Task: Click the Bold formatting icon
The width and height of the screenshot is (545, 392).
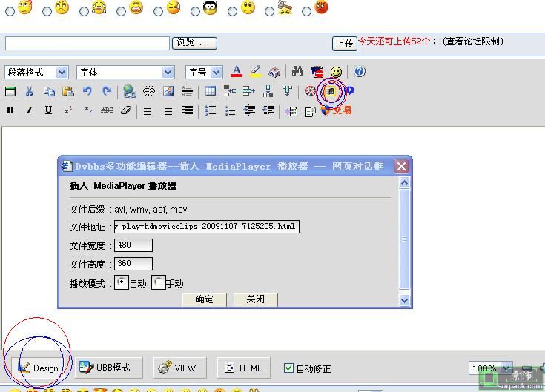Action: coord(10,110)
